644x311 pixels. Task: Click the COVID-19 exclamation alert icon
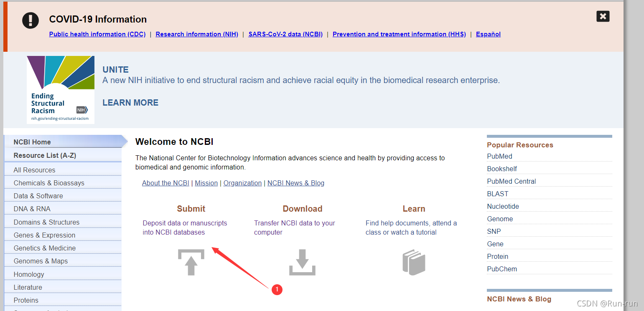tap(31, 20)
